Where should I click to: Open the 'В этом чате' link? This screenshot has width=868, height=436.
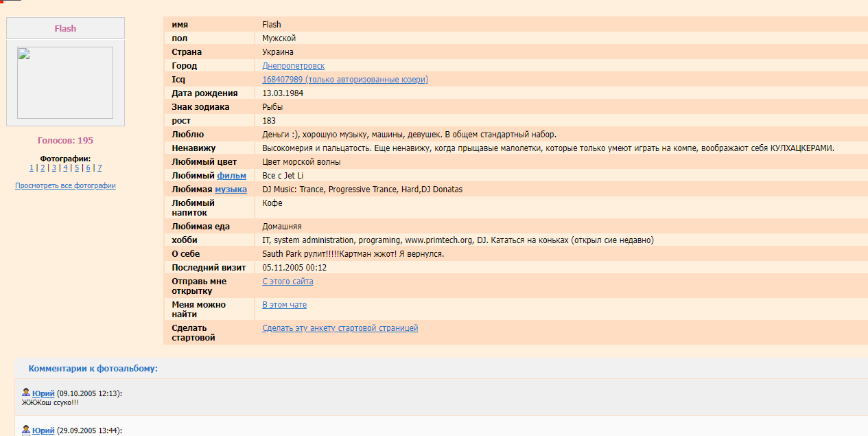pos(284,305)
